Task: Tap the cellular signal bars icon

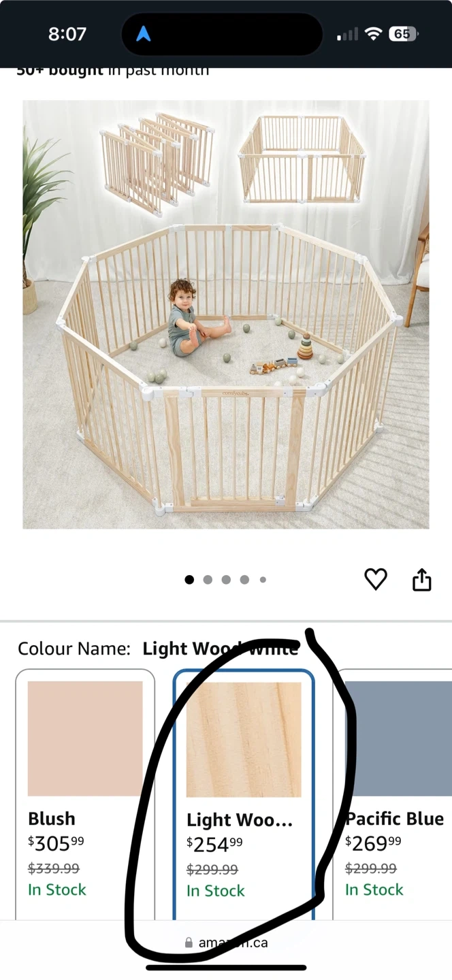Action: (x=348, y=35)
